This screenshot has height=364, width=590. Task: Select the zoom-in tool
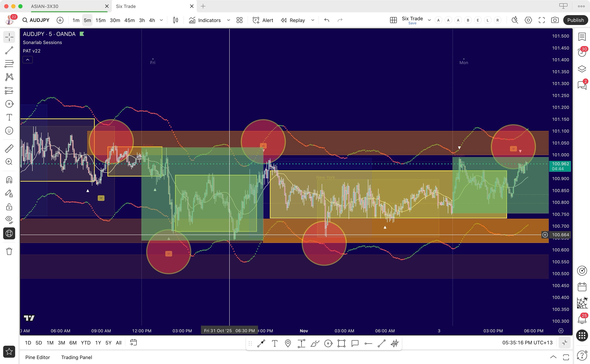[9, 162]
